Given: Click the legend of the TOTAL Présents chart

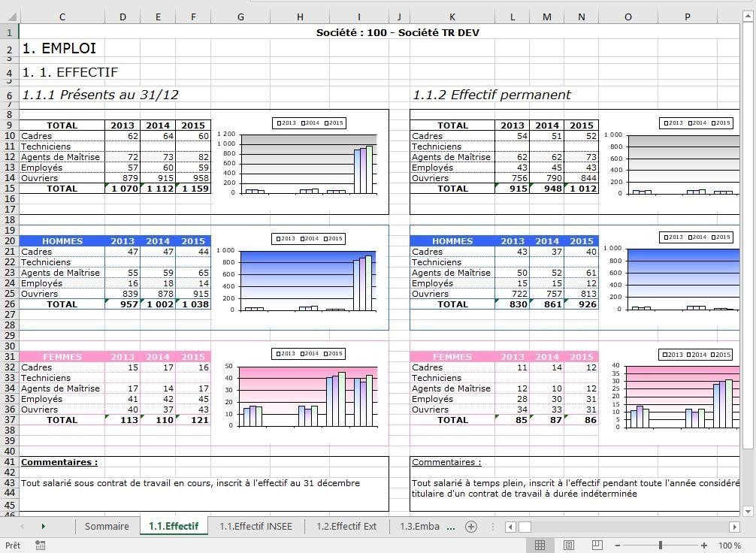Looking at the screenshot, I should 309,123.
